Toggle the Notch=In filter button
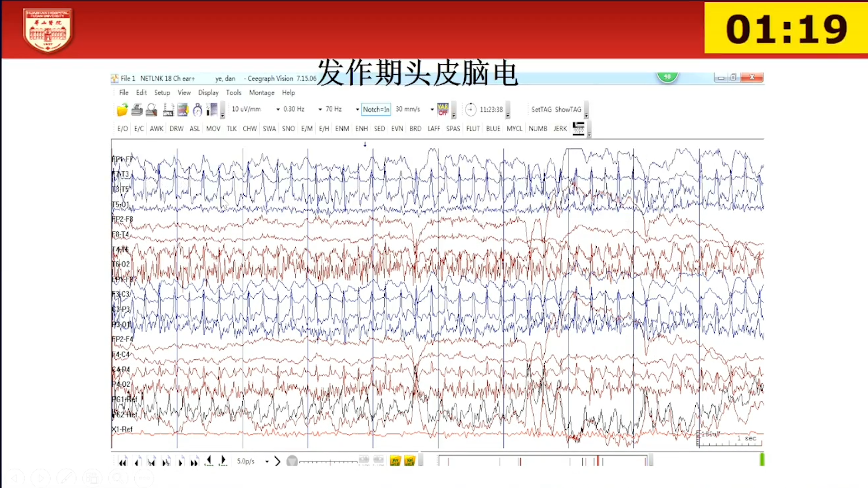This screenshot has height=488, width=868. pyautogui.click(x=376, y=109)
